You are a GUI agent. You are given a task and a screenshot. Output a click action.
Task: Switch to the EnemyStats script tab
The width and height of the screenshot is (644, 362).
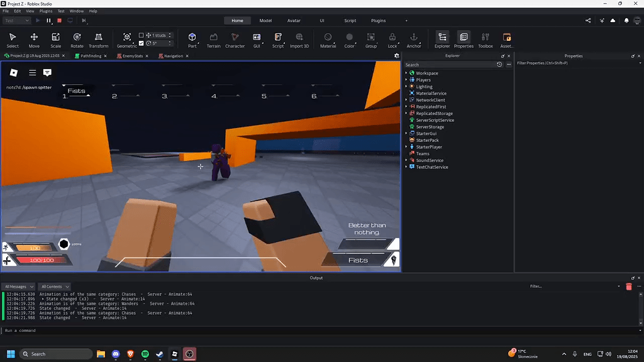point(132,56)
